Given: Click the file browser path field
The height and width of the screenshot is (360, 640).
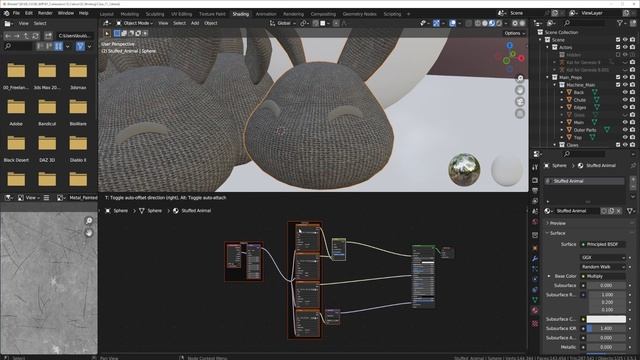Looking at the screenshot, I should pyautogui.click(x=75, y=36).
